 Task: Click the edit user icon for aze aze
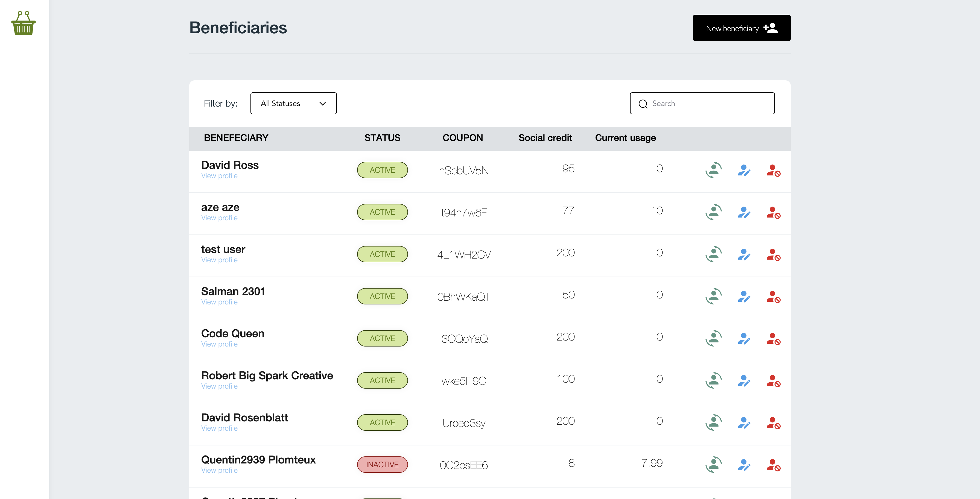point(744,212)
